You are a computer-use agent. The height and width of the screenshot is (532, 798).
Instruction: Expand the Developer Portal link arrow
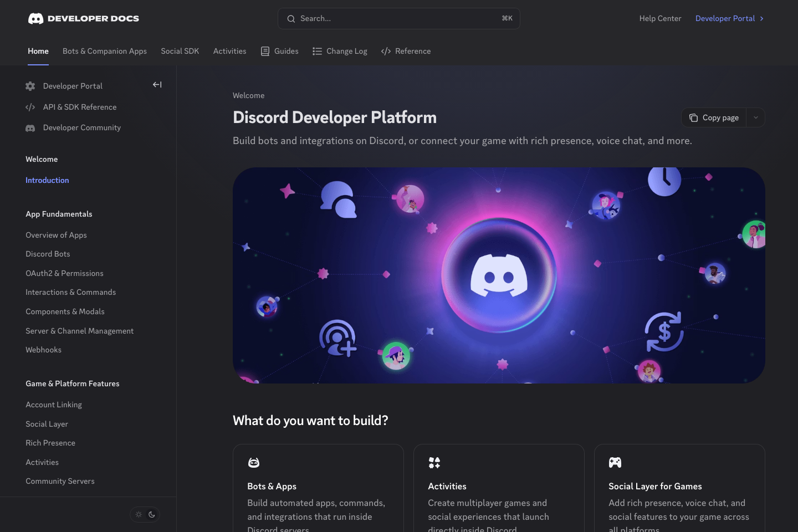(762, 18)
